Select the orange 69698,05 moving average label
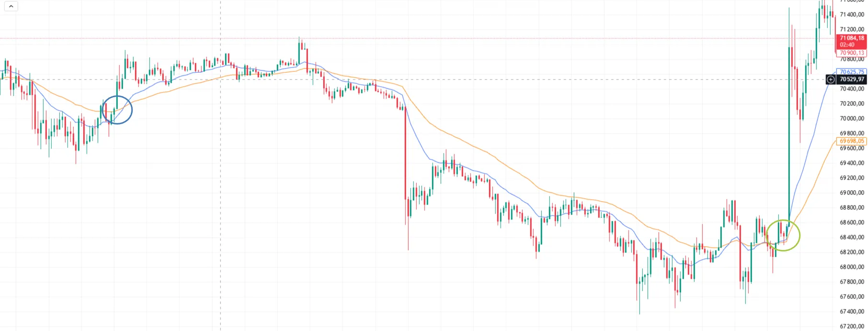Image resolution: width=868 pixels, height=331 pixels. tap(852, 141)
